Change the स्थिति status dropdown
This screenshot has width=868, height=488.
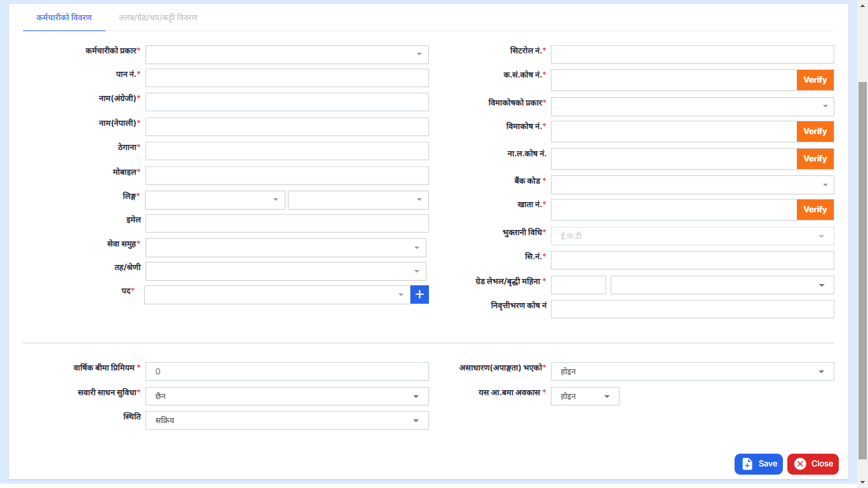(x=287, y=421)
